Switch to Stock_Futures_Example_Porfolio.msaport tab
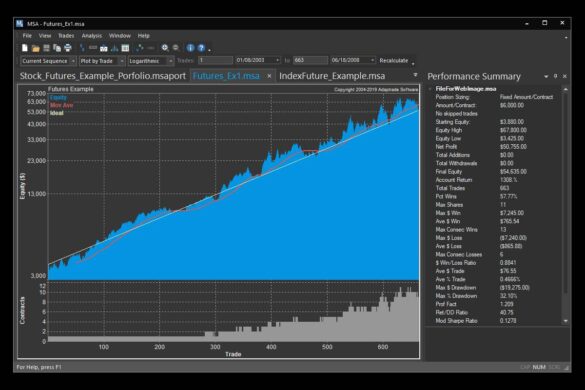Image resolution: width=585 pixels, height=390 pixels. tap(103, 76)
